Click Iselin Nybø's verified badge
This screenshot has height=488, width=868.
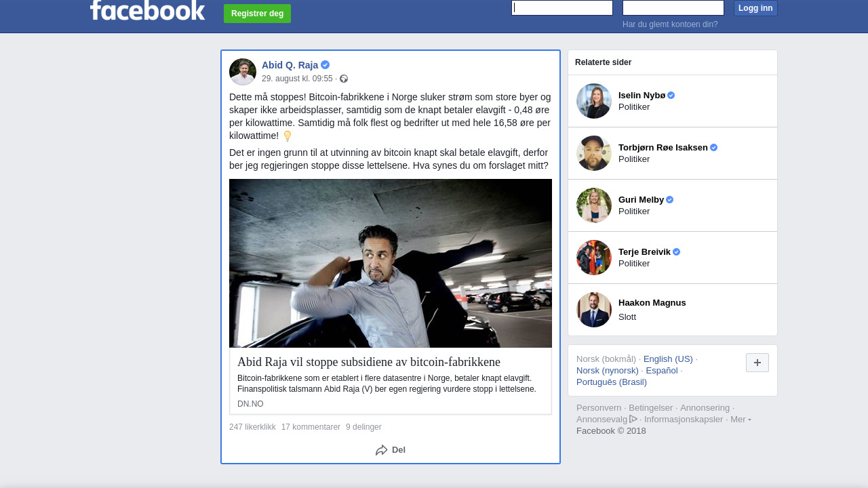pyautogui.click(x=671, y=96)
